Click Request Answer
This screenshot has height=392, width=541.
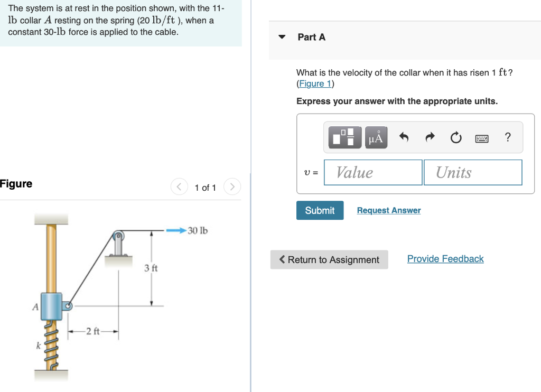[388, 210]
